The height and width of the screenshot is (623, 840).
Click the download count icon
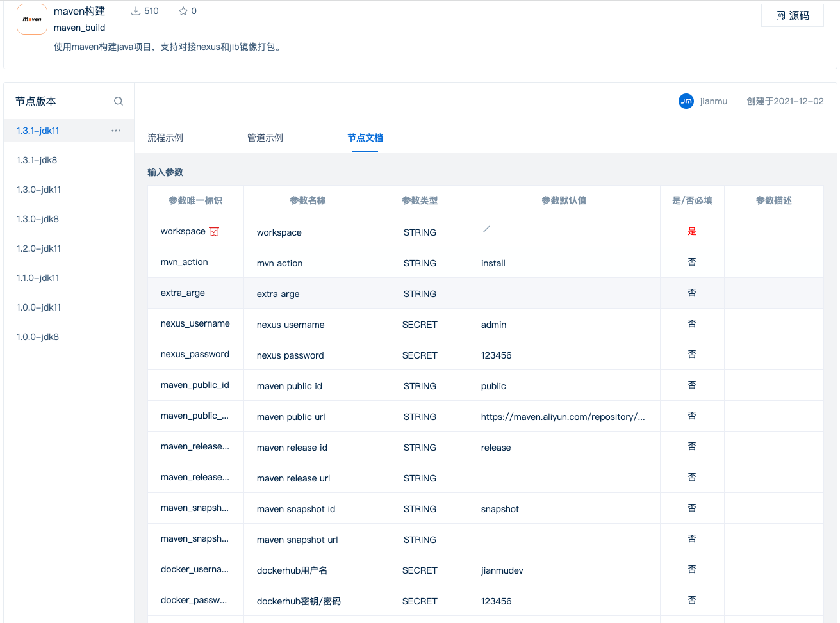point(136,11)
